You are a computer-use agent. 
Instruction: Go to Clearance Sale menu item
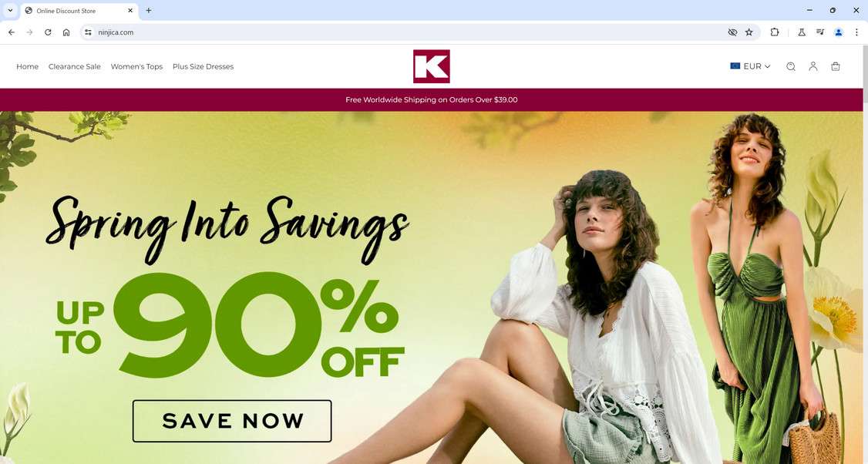(75, 66)
